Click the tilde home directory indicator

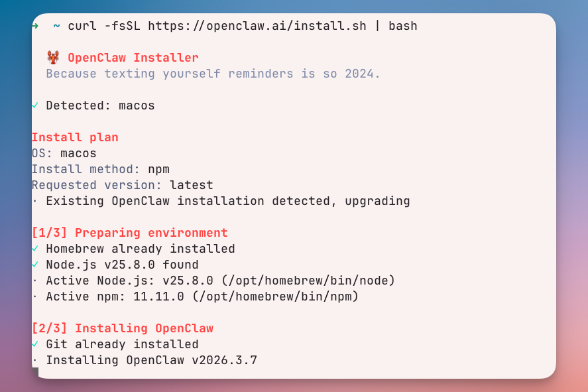(57, 26)
